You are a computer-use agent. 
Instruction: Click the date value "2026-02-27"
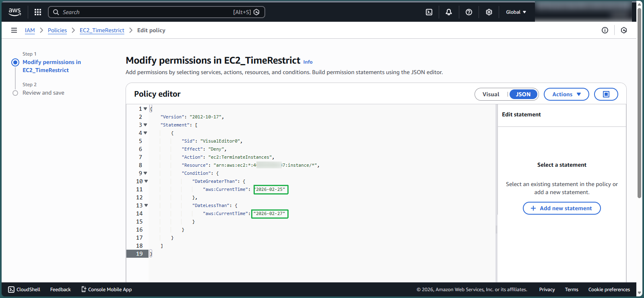pyautogui.click(x=270, y=213)
